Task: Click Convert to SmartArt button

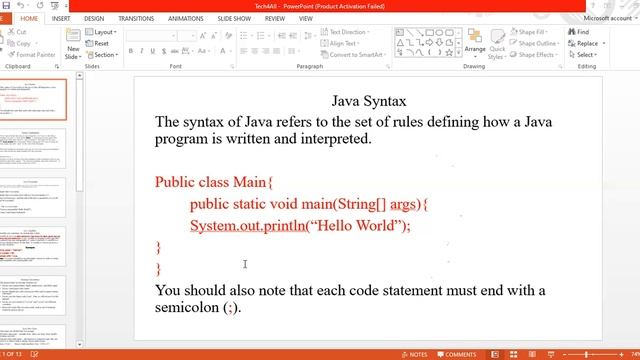Action: click(x=353, y=55)
